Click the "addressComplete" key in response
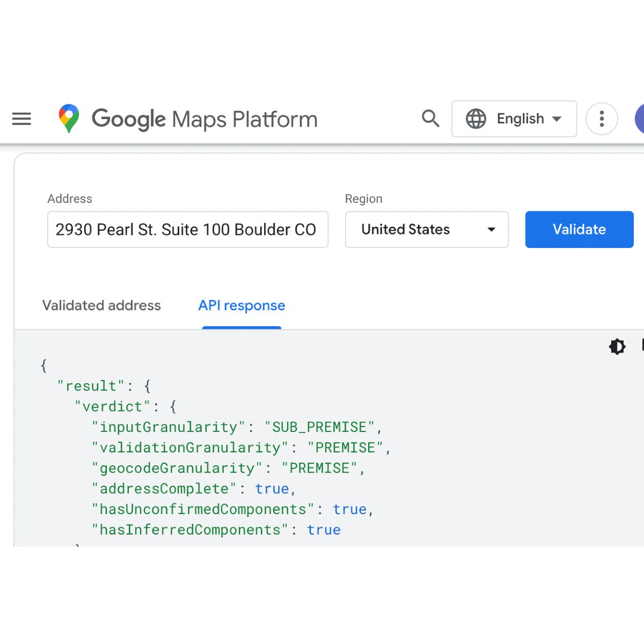 pyautogui.click(x=164, y=489)
